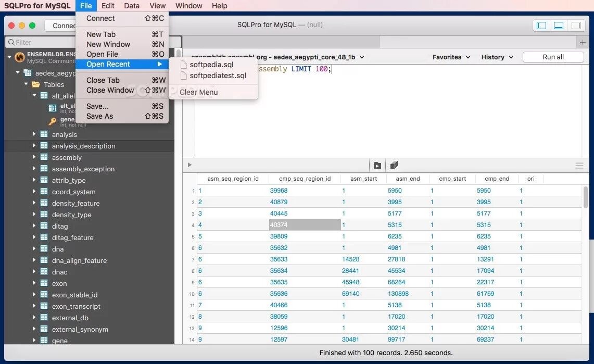Image resolution: width=594 pixels, height=364 pixels.
Task: Click the Connect toolbar button
Action: [x=60, y=26]
